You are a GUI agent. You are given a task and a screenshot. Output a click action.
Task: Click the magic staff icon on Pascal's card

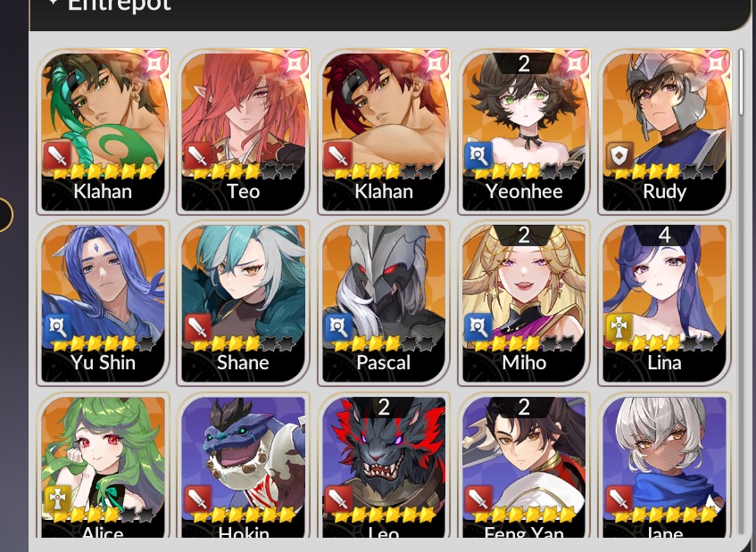[338, 327]
